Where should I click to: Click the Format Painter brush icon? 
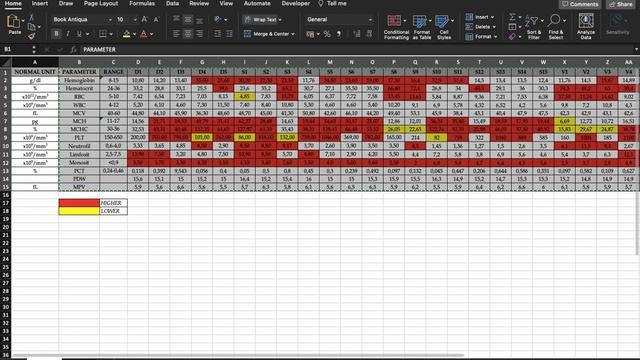31,36
